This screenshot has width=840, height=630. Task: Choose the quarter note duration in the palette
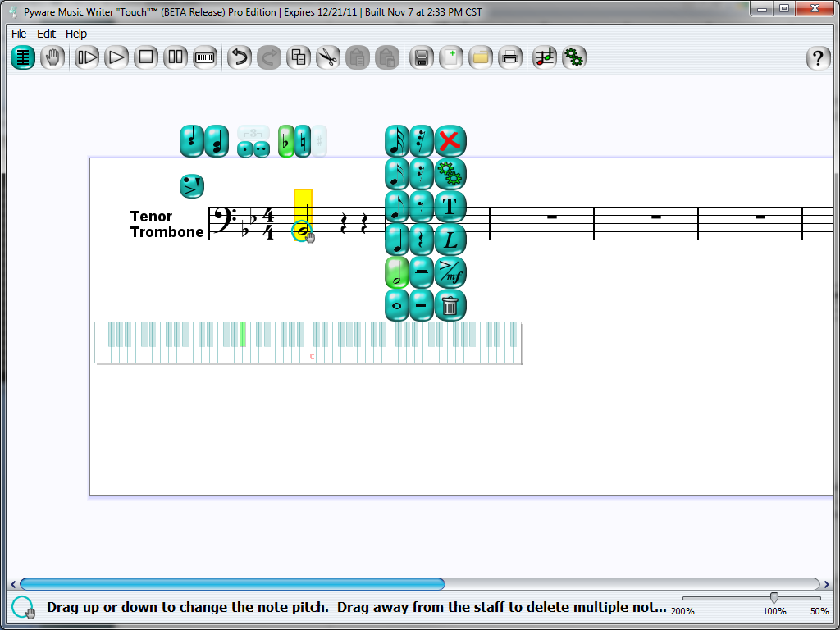click(x=397, y=240)
